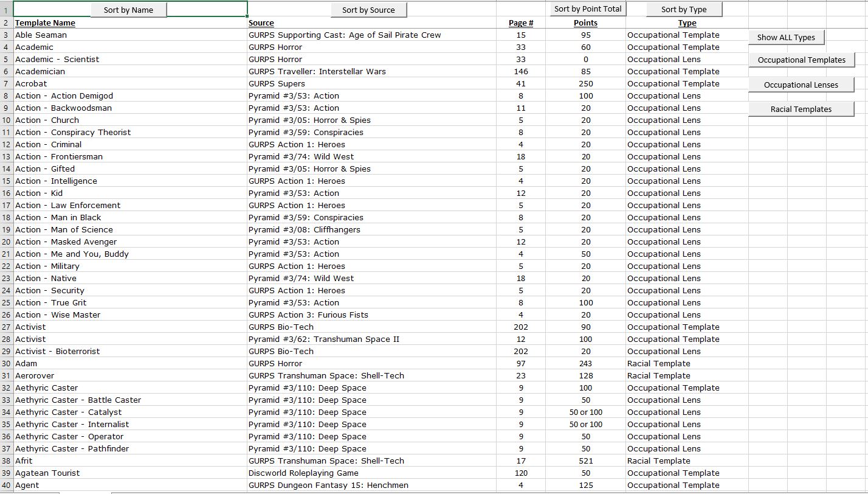Select the underlined Type heading cell
This screenshot has height=494, width=868.
tap(687, 23)
